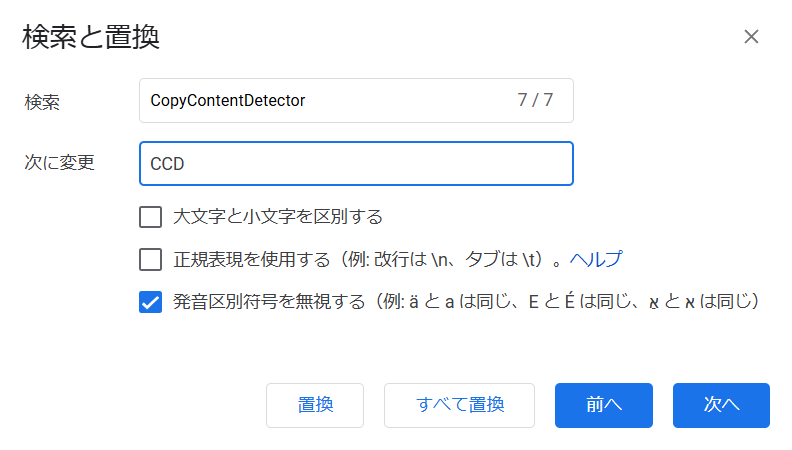Enable the 大文字と小文字を区別する checkbox
The width and height of the screenshot is (792, 450).
pyautogui.click(x=151, y=217)
